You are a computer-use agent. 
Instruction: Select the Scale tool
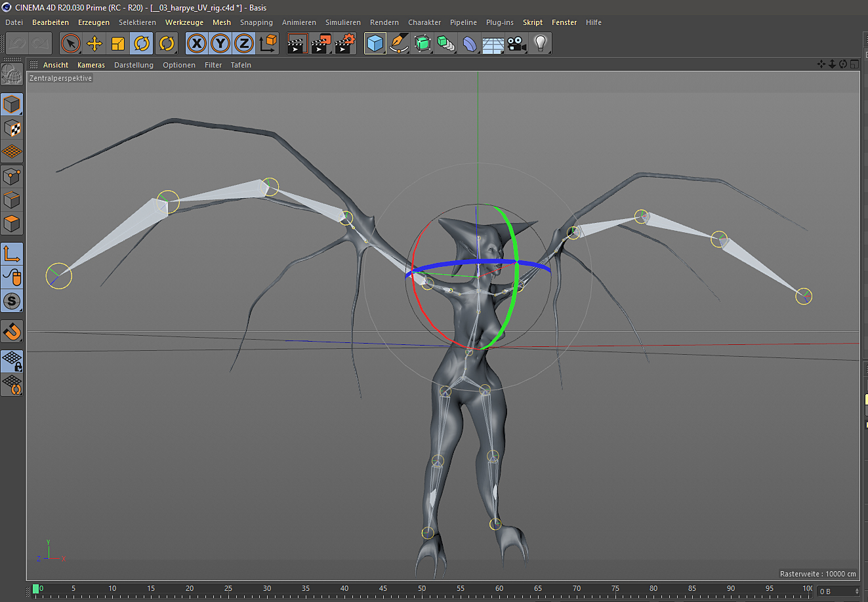pyautogui.click(x=118, y=44)
